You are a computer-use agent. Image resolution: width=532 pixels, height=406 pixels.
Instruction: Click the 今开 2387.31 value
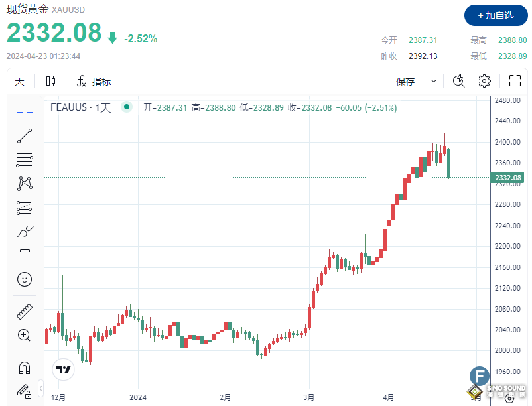coord(423,40)
